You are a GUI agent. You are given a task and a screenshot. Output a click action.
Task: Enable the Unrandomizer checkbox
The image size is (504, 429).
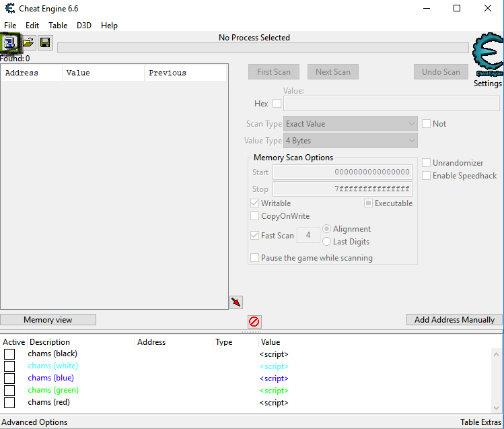point(426,163)
